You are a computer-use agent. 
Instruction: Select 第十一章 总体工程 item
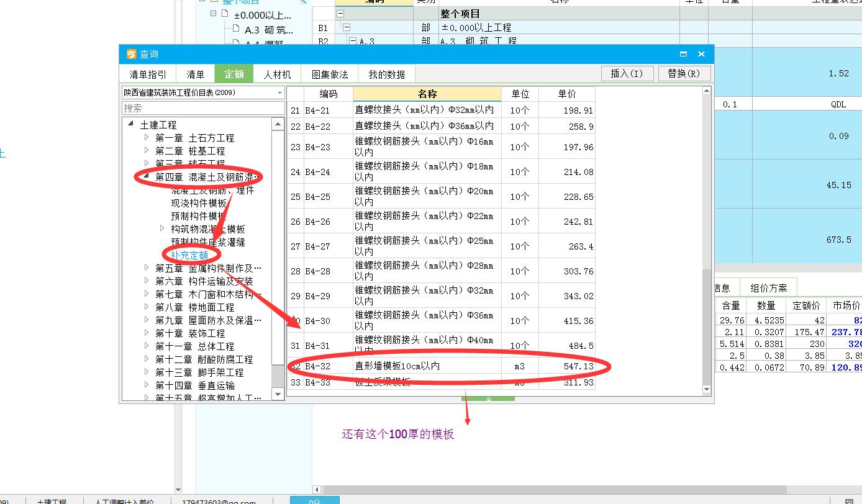click(x=195, y=346)
